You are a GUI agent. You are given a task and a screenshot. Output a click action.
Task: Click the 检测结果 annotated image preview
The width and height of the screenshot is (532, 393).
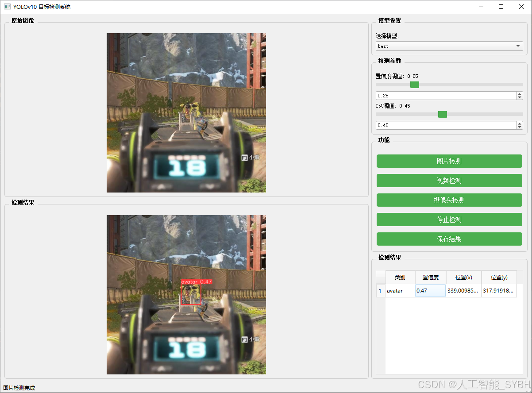[x=186, y=295]
